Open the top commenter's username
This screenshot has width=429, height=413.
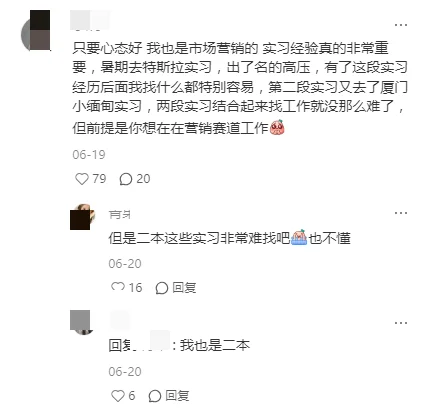(90, 20)
